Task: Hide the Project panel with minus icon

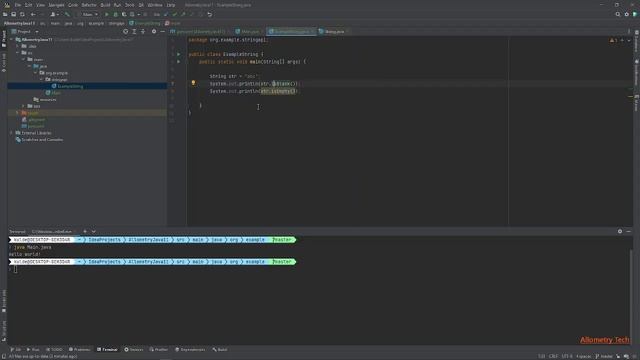Action: coord(162,31)
